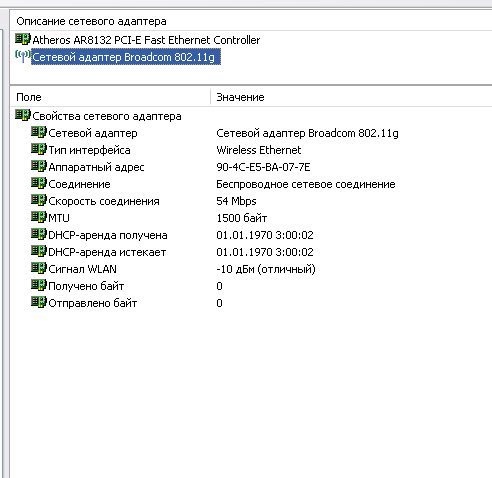Click the icon next to Отправлено байт
This screenshot has width=492, height=478.
coord(39,302)
